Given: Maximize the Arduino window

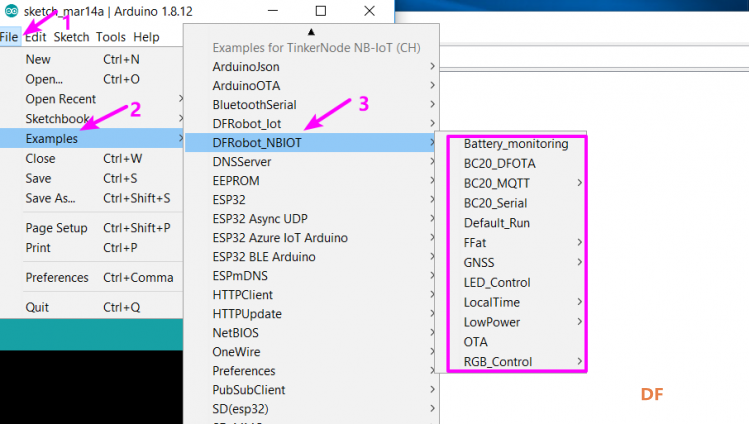Looking at the screenshot, I should 321,11.
